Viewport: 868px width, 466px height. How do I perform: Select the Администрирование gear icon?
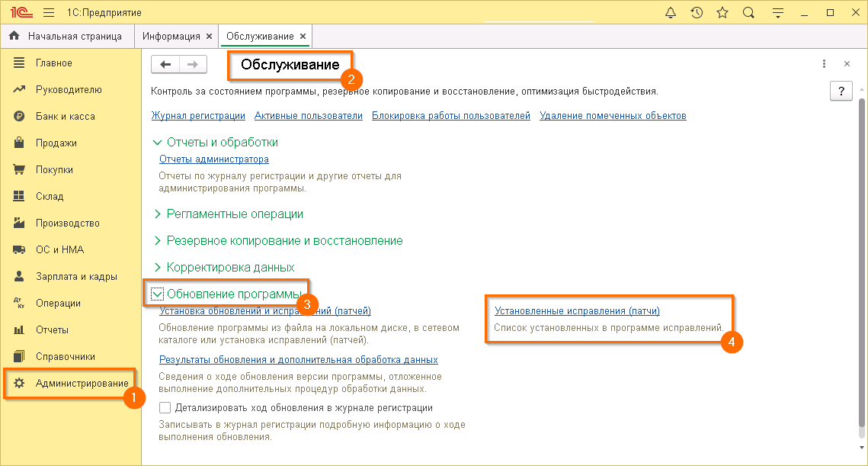pyautogui.click(x=21, y=384)
